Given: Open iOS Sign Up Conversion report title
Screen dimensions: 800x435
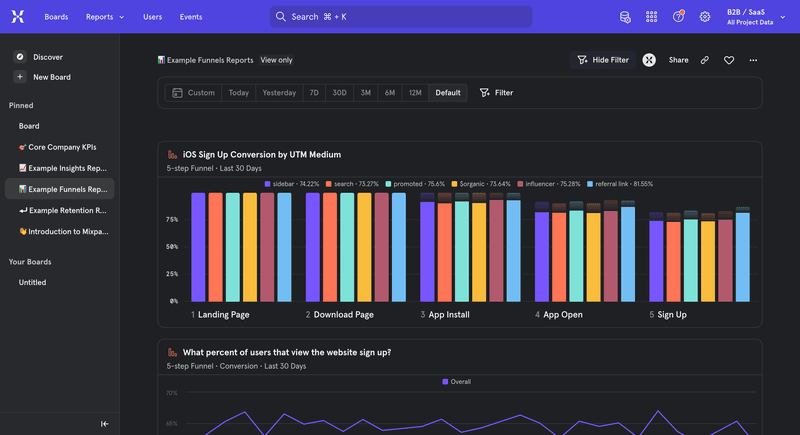Looking at the screenshot, I should point(261,155).
